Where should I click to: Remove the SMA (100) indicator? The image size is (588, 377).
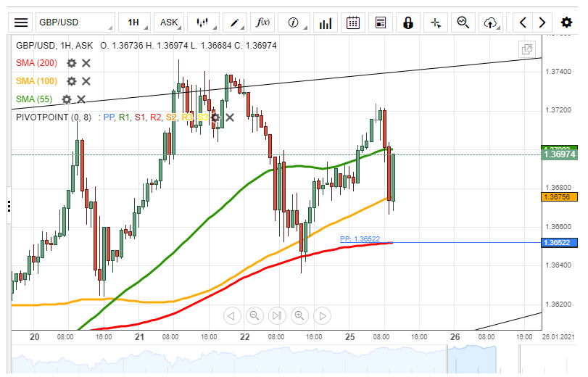tap(86, 81)
